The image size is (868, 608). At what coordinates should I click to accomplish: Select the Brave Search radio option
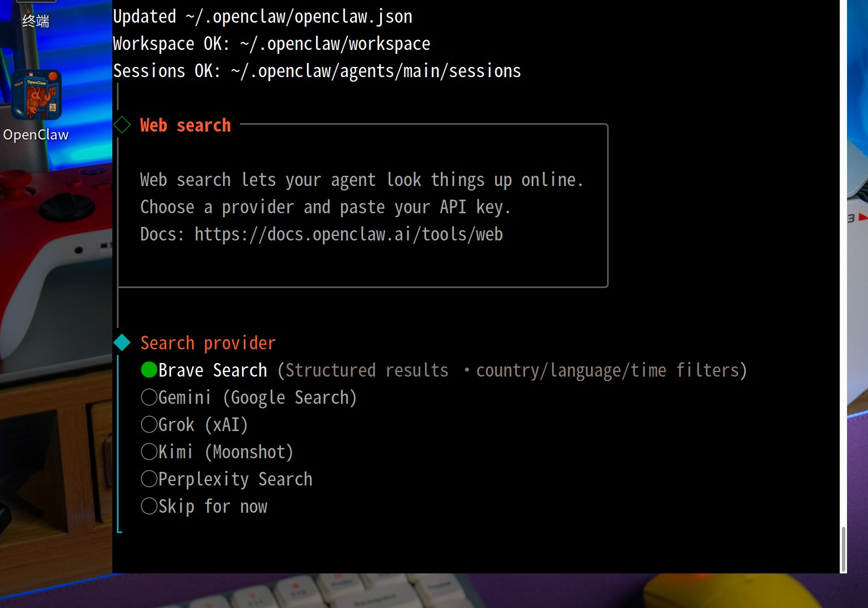(x=149, y=370)
